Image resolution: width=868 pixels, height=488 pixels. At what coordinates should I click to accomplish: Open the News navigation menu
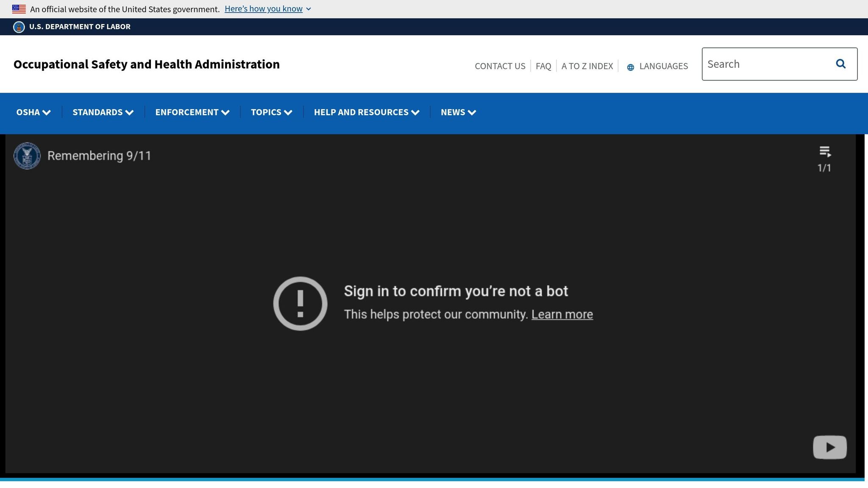[458, 112]
